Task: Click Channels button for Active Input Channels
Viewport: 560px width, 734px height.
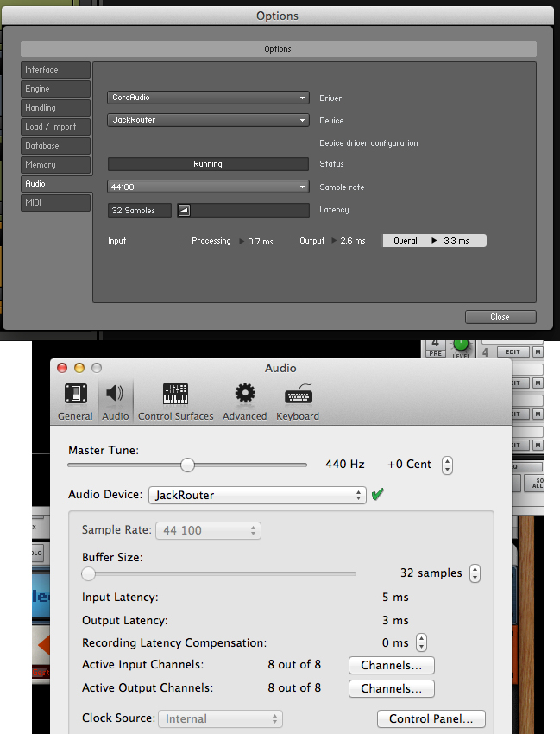Action: point(392,665)
